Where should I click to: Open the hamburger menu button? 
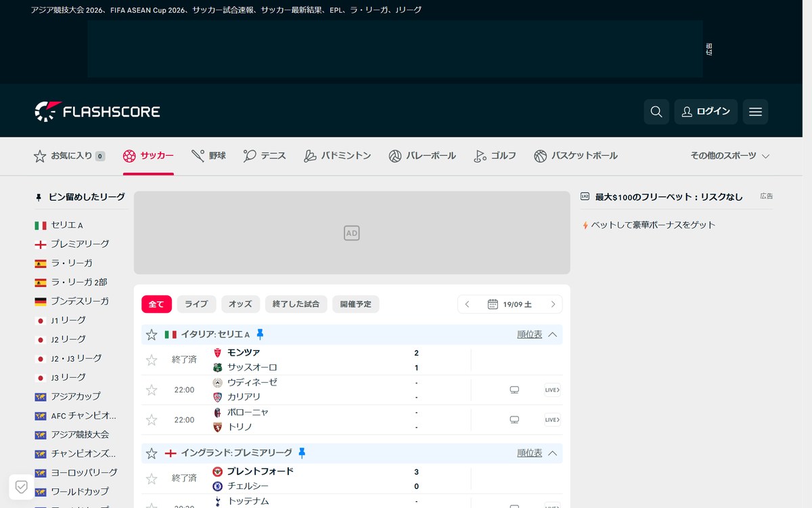(x=755, y=112)
